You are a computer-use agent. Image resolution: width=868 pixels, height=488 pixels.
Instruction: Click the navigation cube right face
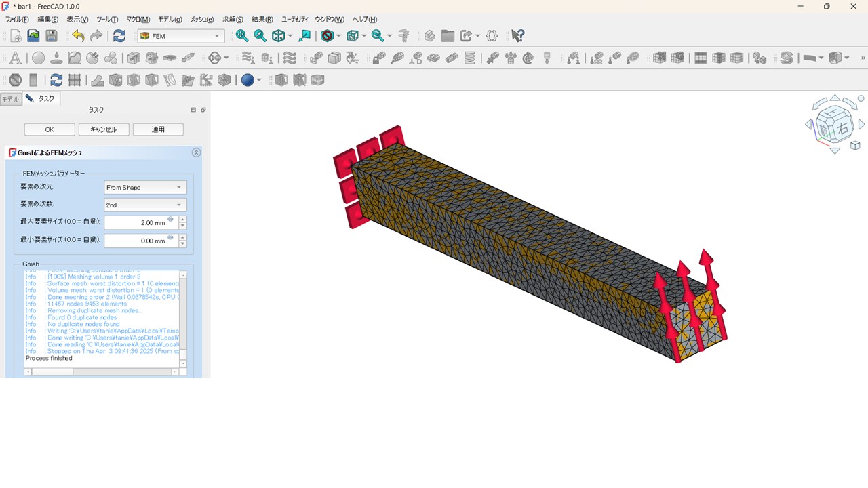tap(842, 128)
